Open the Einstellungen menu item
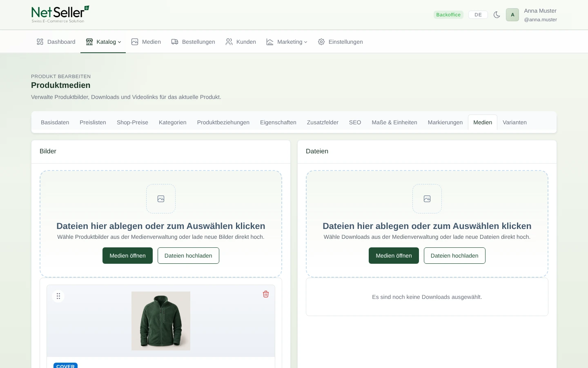 341,42
